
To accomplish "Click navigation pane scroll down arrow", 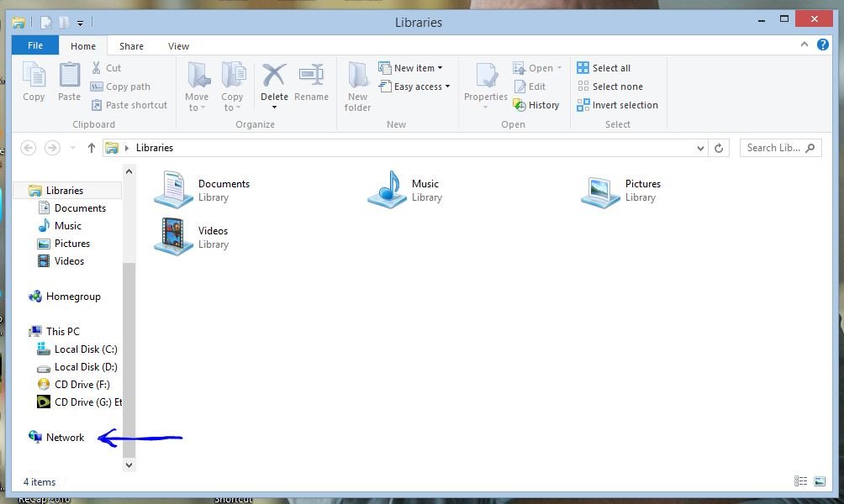I will 129,465.
